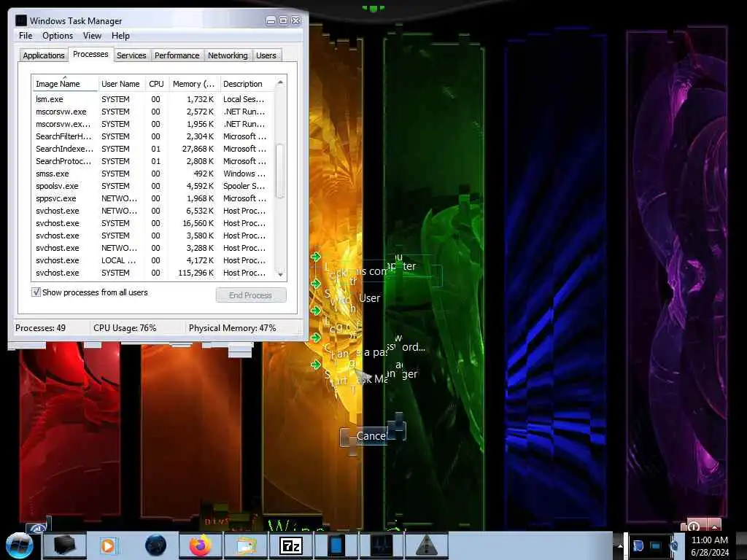
Task: Sort by Image Name column header
Action: coord(65,84)
